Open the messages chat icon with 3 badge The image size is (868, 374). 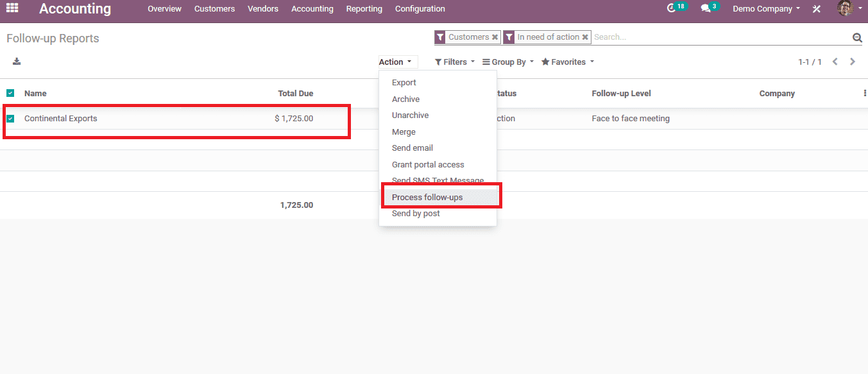pyautogui.click(x=710, y=8)
